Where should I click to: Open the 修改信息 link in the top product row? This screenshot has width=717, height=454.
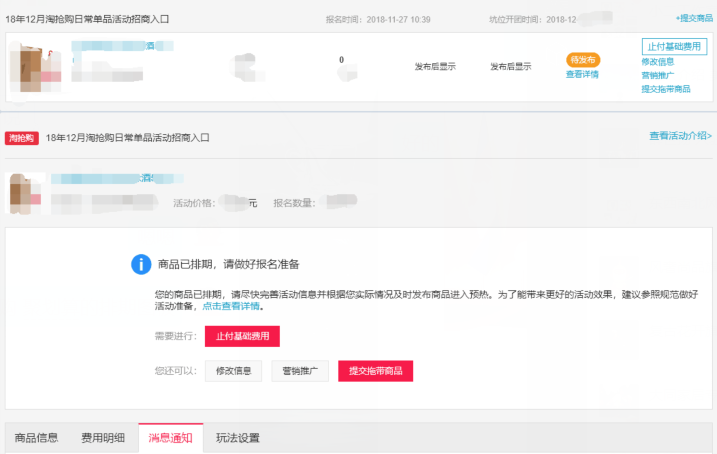pos(658,62)
